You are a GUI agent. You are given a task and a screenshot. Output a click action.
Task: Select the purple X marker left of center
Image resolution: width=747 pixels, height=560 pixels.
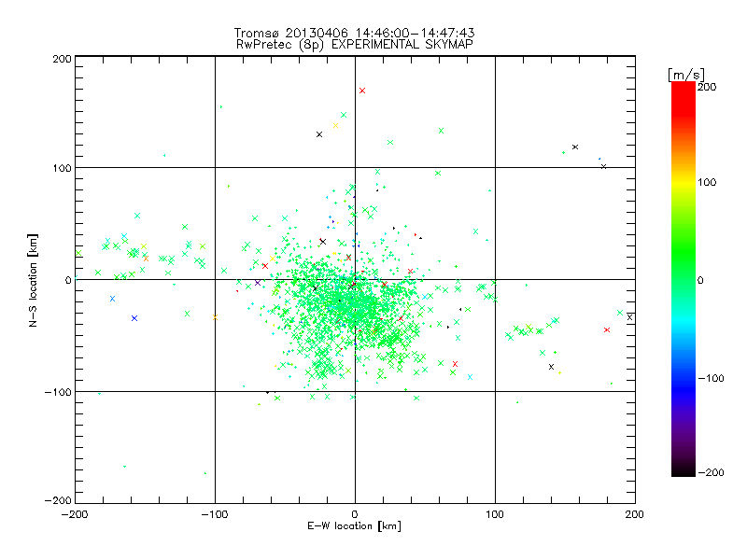(258, 283)
